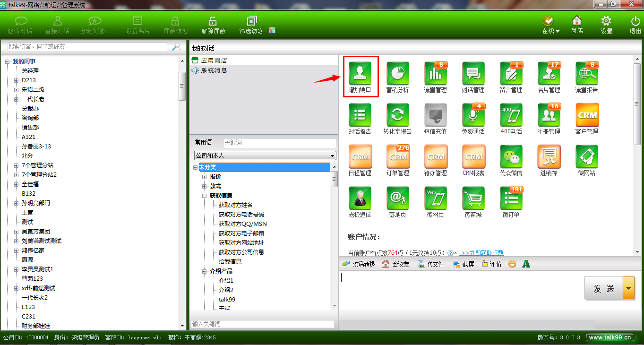Open the 微订单 icon
The image size is (644, 345).
511,198
